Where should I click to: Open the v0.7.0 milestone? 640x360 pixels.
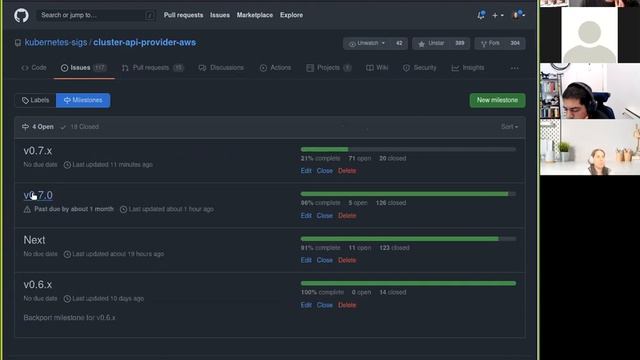38,196
